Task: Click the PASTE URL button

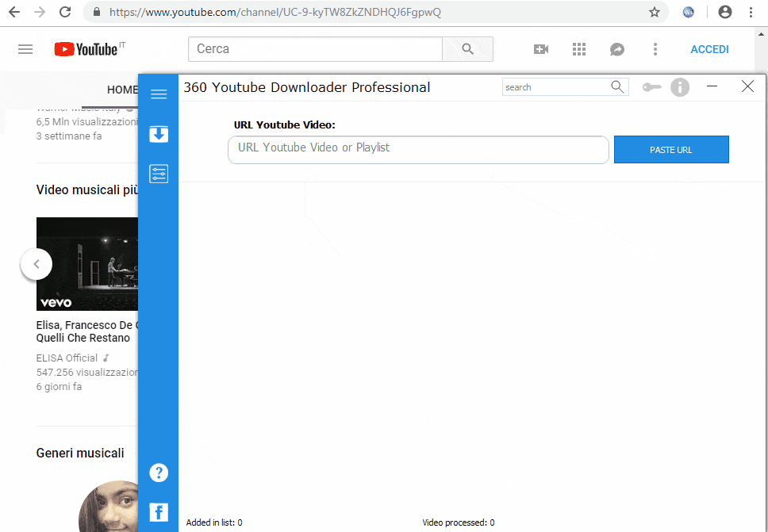Action: click(x=671, y=149)
